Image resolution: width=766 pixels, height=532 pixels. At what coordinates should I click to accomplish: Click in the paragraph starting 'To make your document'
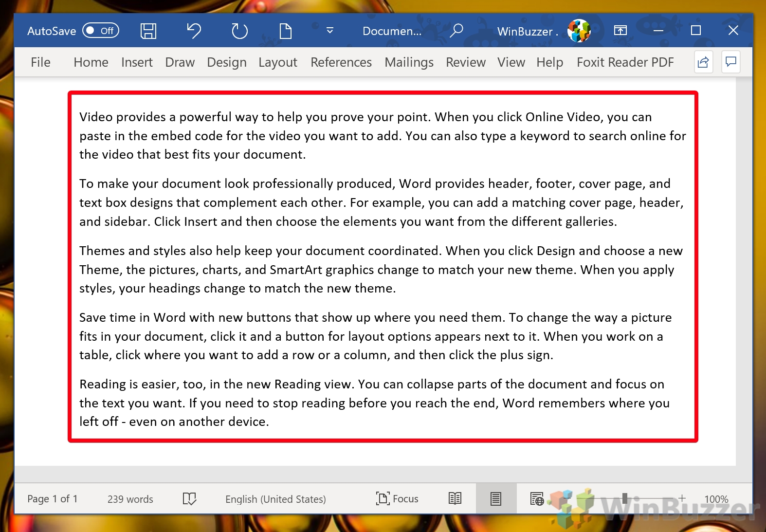[382, 202]
